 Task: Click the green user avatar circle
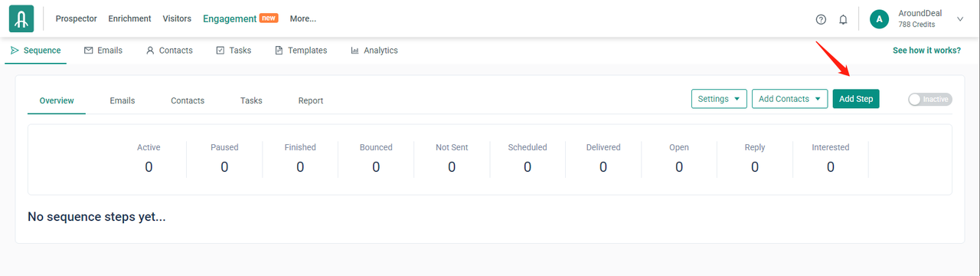point(880,19)
